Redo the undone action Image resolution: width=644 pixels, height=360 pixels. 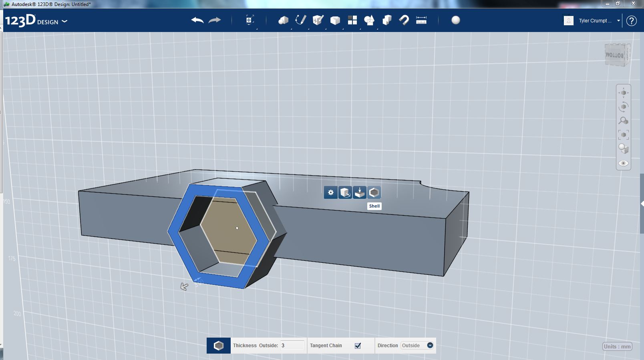click(x=215, y=20)
